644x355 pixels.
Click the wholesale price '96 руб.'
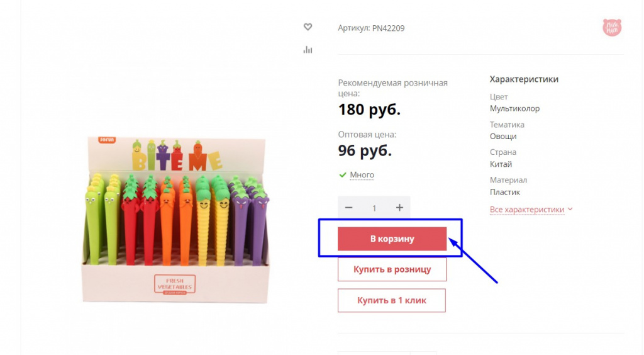(x=365, y=151)
